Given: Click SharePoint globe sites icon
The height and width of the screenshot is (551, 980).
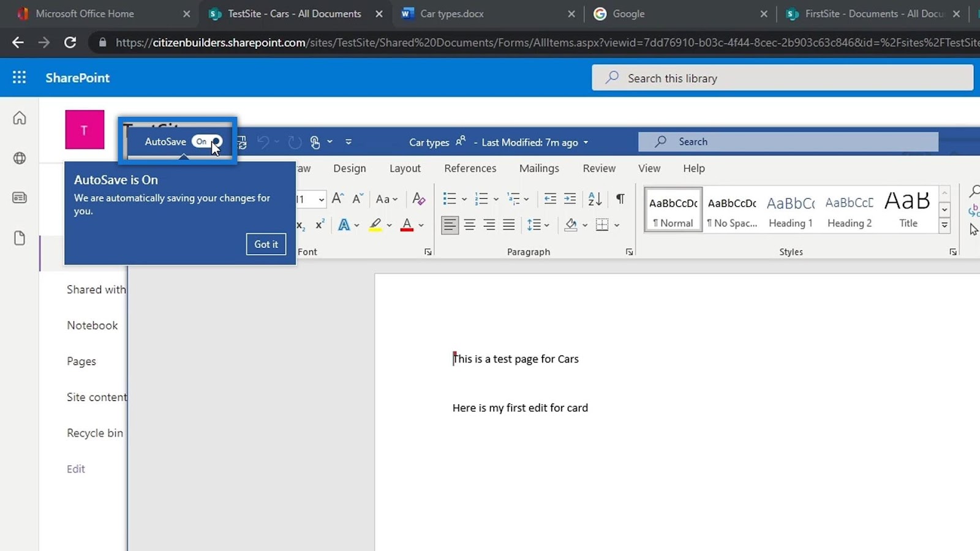Looking at the screenshot, I should [x=20, y=158].
